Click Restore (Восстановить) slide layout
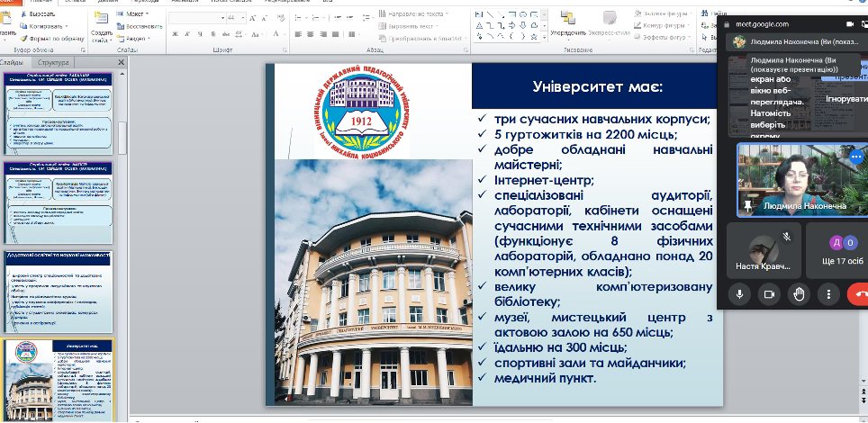Screen dimensions: 868x423 click(x=140, y=26)
